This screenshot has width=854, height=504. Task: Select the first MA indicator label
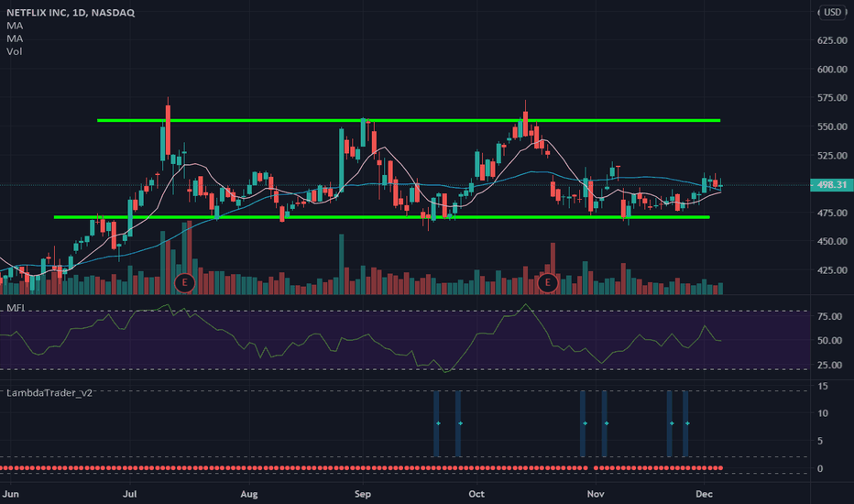pos(15,26)
